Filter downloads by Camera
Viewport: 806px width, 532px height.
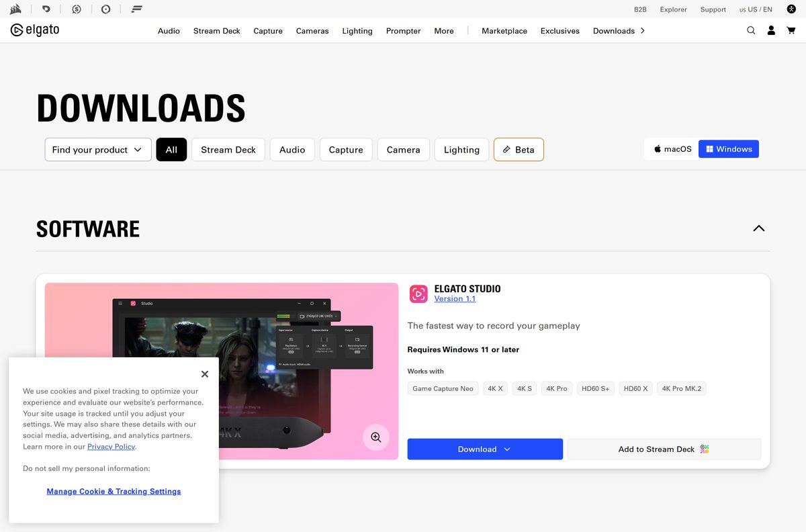(x=403, y=150)
